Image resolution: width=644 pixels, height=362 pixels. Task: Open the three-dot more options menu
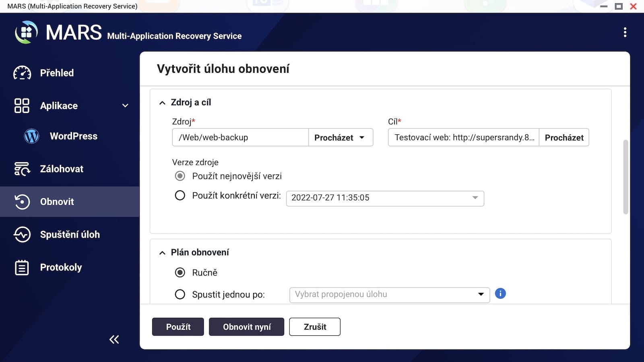tap(625, 32)
